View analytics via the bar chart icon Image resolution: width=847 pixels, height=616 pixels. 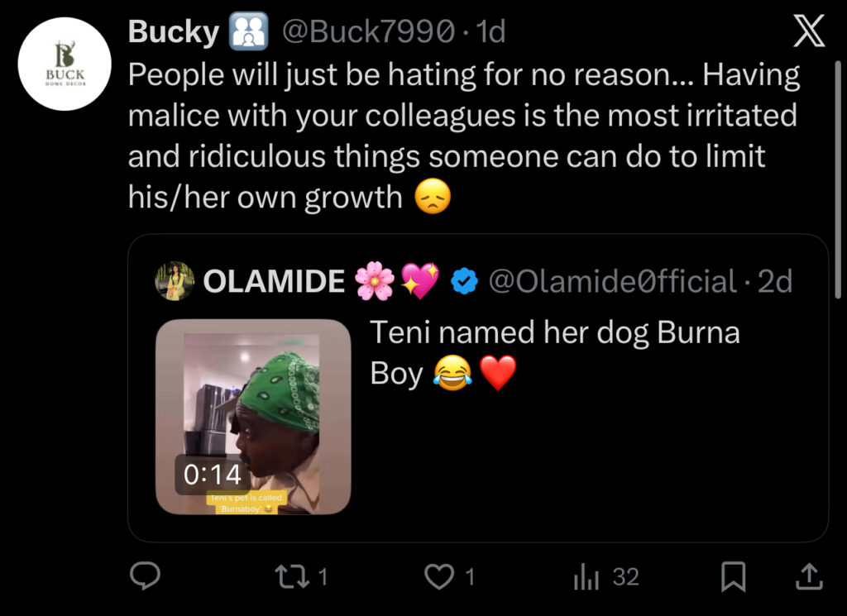(585, 576)
